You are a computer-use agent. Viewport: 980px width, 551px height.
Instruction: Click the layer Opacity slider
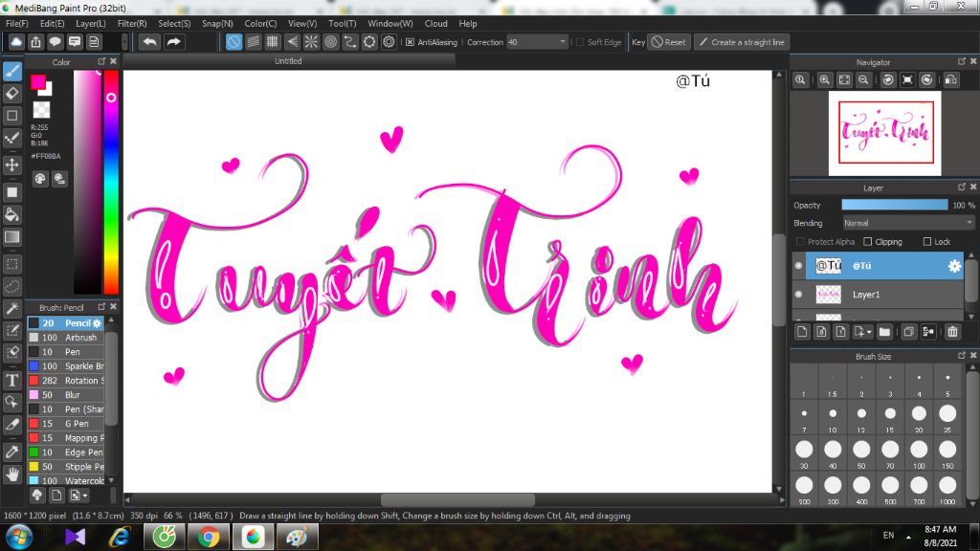(x=895, y=205)
